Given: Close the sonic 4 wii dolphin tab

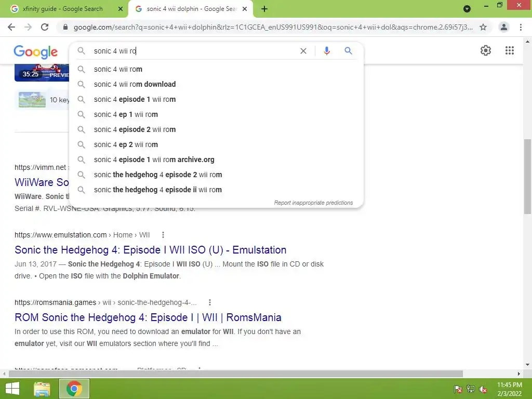Looking at the screenshot, I should coord(245,9).
